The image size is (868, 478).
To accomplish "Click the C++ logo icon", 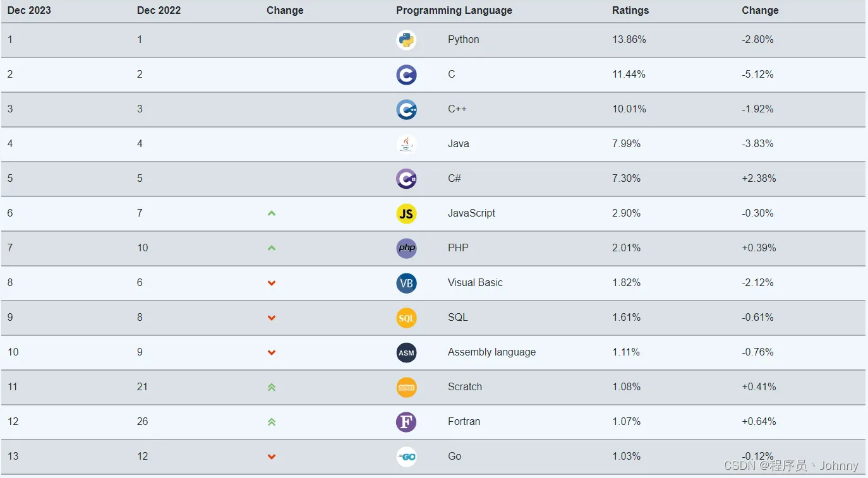I will pyautogui.click(x=406, y=109).
